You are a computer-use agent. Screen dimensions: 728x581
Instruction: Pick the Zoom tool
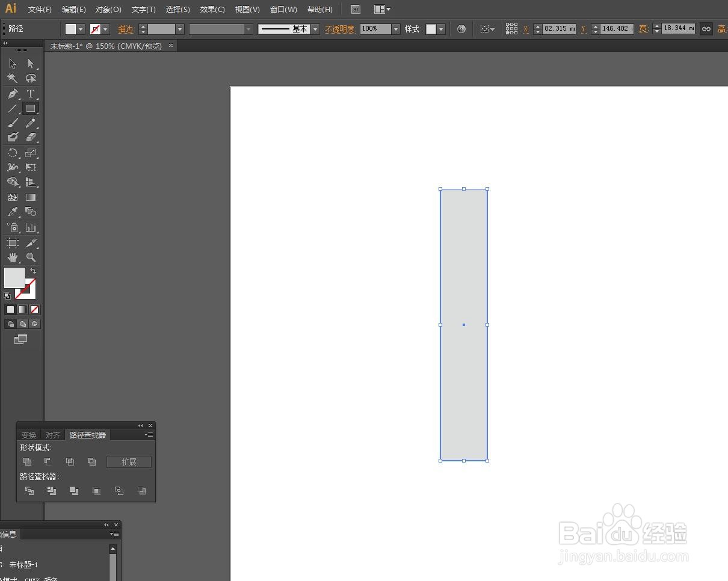pos(31,257)
